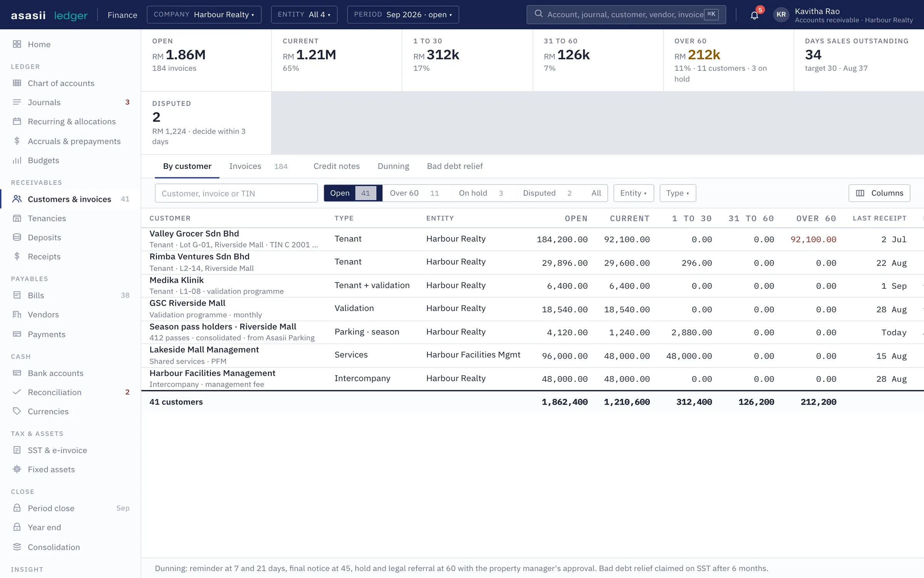Select the On hold filter segment
Screen dimensions: 924x578
click(480, 193)
